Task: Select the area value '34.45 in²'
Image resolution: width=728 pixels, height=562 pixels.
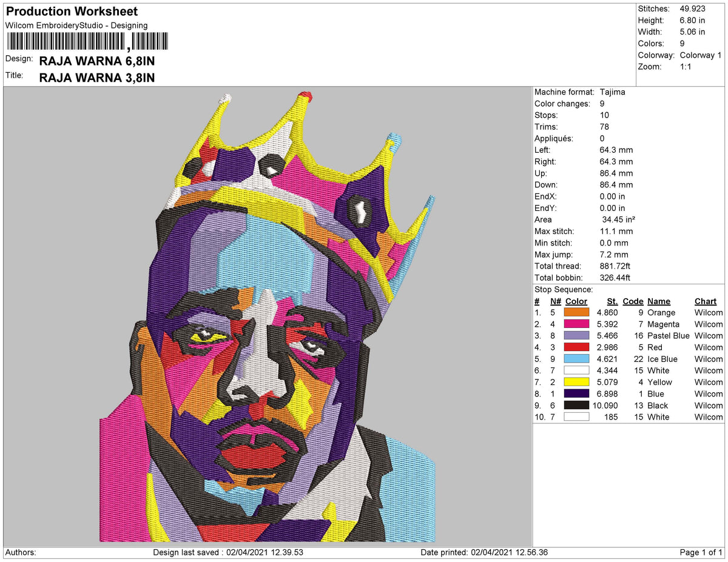Action: [618, 219]
